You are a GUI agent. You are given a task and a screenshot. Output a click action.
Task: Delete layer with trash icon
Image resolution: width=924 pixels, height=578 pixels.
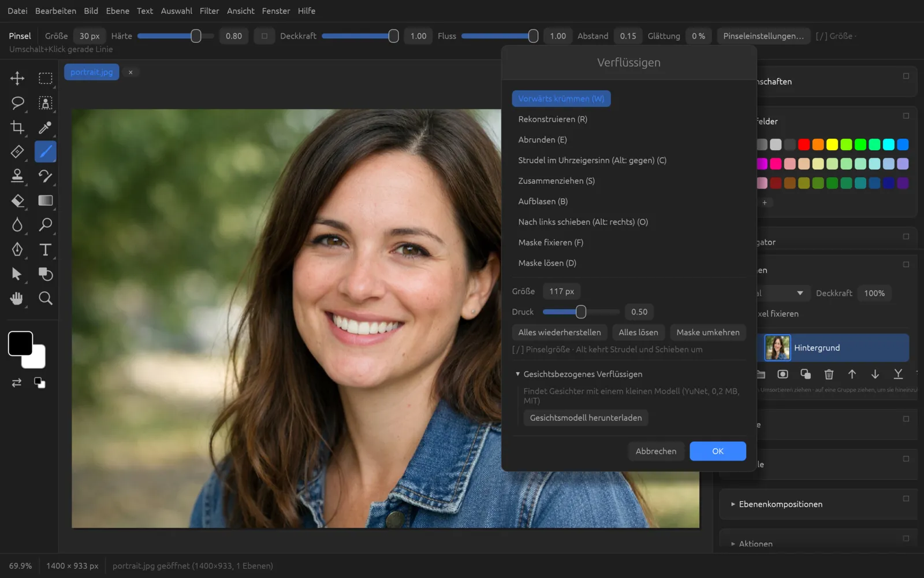pyautogui.click(x=829, y=374)
